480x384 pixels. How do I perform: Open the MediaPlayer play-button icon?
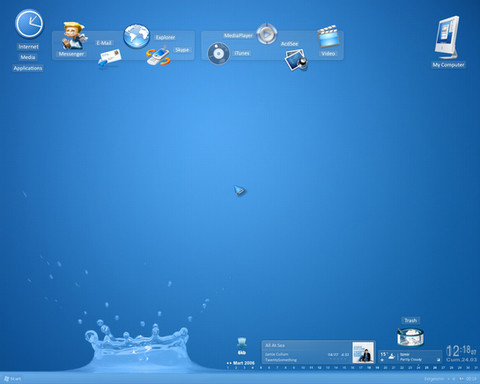tap(267, 34)
